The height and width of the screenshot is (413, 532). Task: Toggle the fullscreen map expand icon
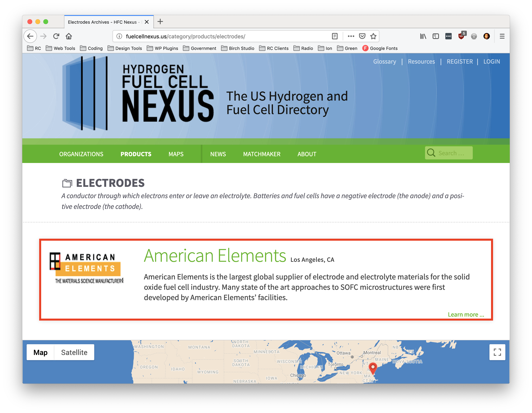click(x=497, y=352)
